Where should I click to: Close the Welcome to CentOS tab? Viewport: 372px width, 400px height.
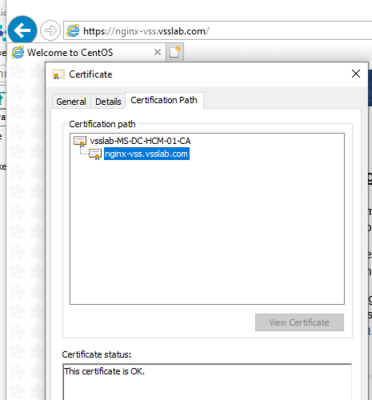[x=157, y=52]
